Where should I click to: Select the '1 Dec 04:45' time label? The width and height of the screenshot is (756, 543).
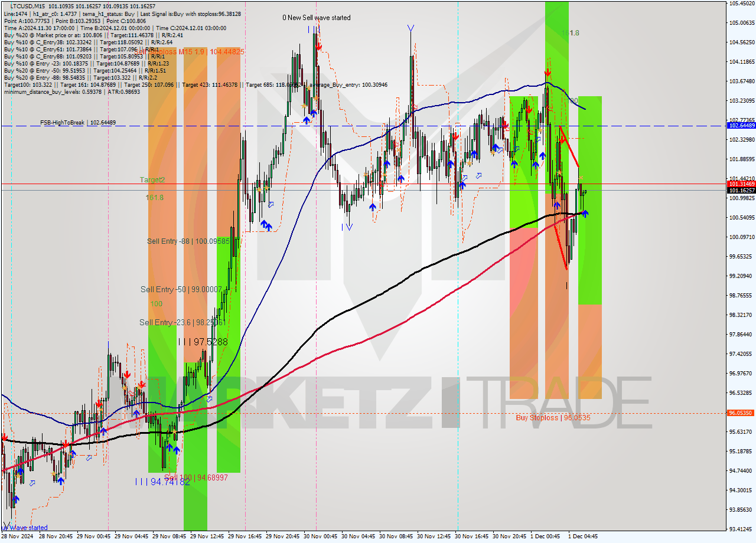pos(584,537)
